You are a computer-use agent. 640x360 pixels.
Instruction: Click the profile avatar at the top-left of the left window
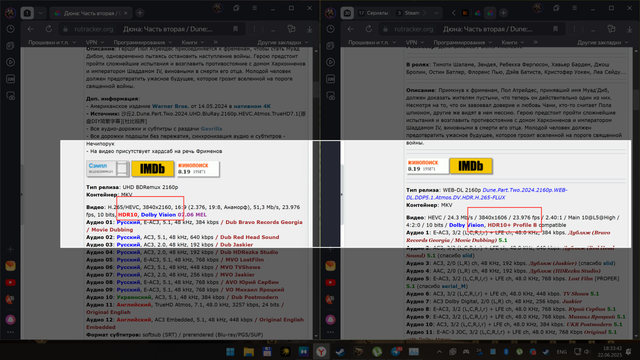coord(10,13)
